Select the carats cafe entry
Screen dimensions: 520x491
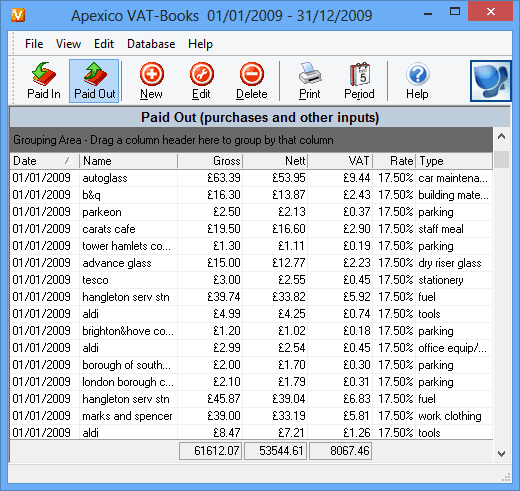click(x=251, y=229)
